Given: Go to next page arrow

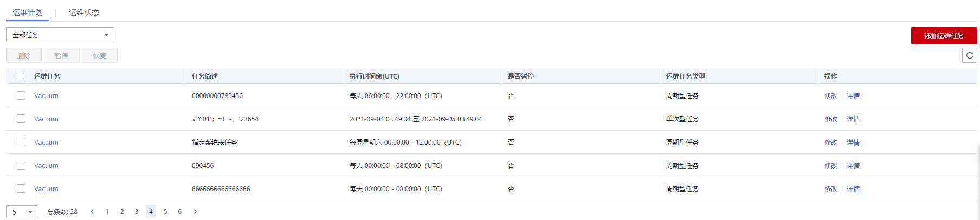Looking at the screenshot, I should click(x=195, y=212).
